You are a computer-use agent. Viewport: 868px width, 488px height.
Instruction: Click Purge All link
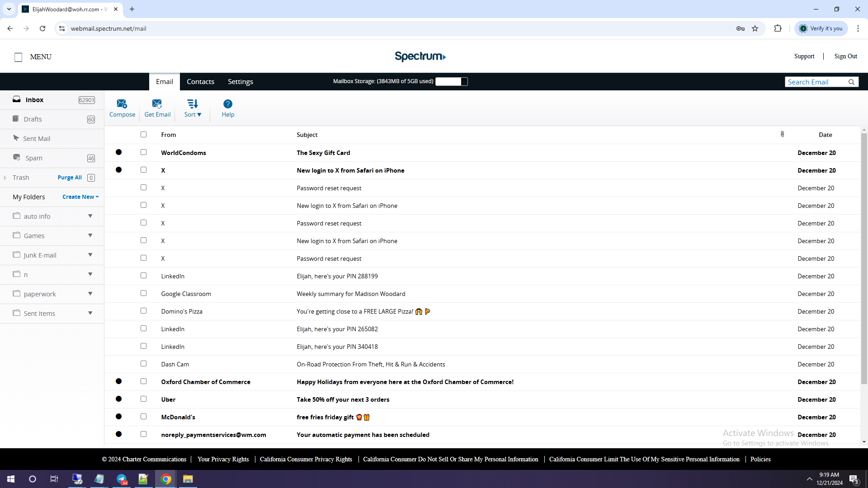[70, 178]
